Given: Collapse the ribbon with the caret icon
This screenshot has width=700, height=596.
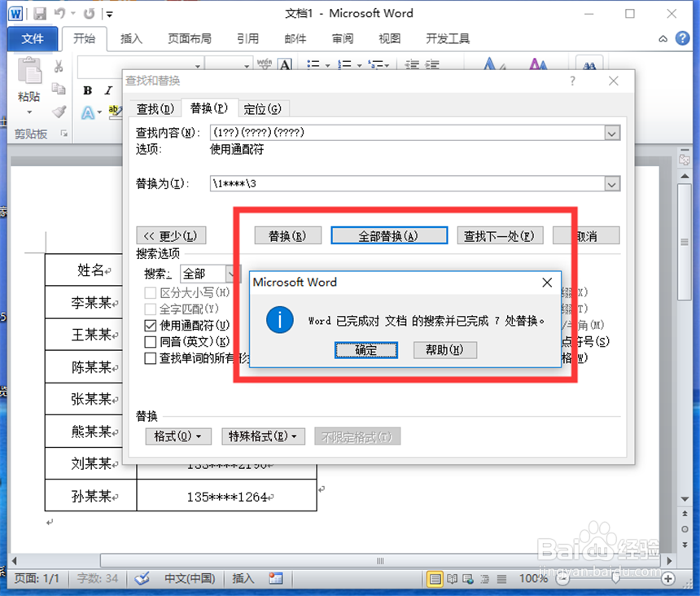Looking at the screenshot, I should [x=663, y=39].
